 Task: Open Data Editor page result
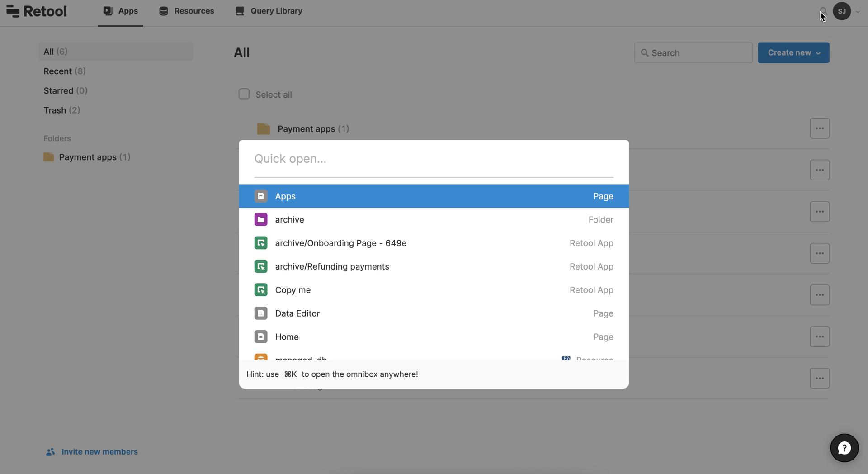coord(434,314)
